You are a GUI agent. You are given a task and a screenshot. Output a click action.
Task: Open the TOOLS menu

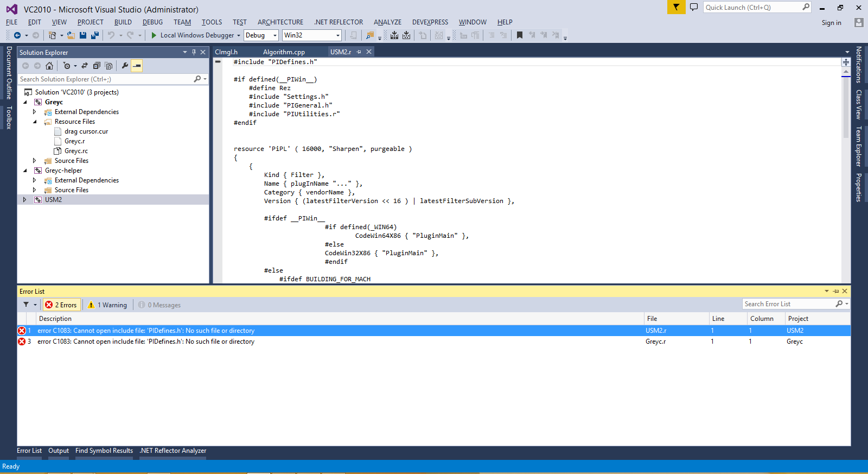coord(212,22)
